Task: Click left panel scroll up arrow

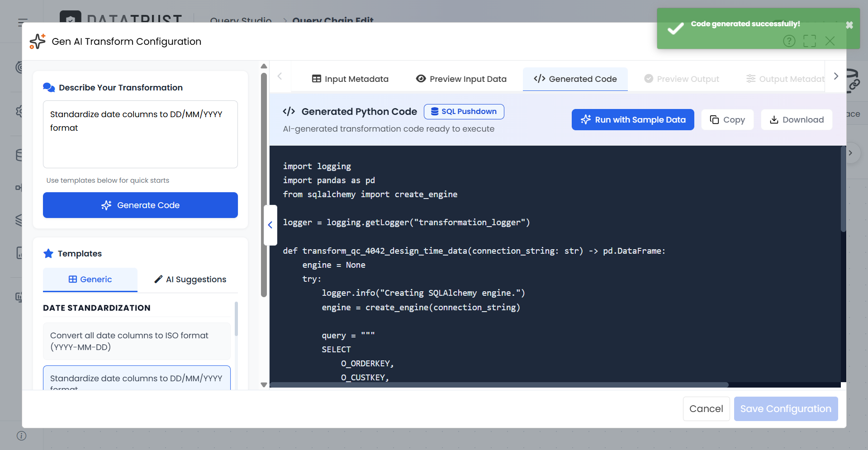Action: pos(264,66)
